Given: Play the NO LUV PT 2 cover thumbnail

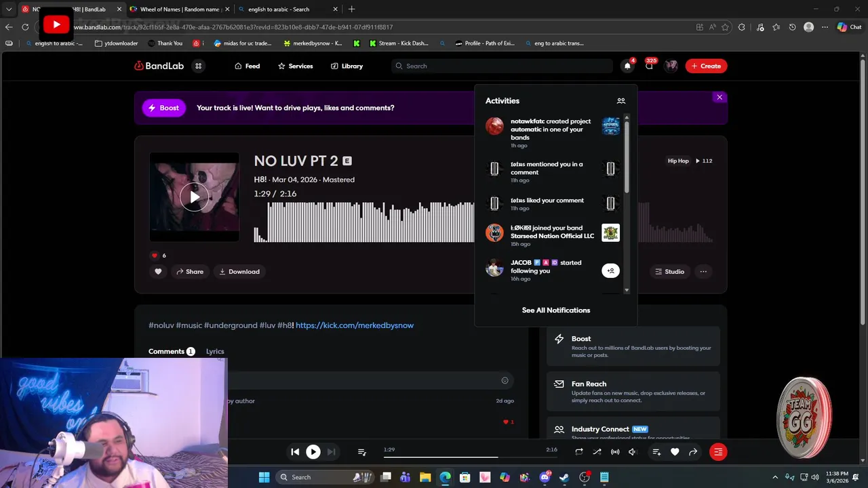Looking at the screenshot, I should [194, 197].
